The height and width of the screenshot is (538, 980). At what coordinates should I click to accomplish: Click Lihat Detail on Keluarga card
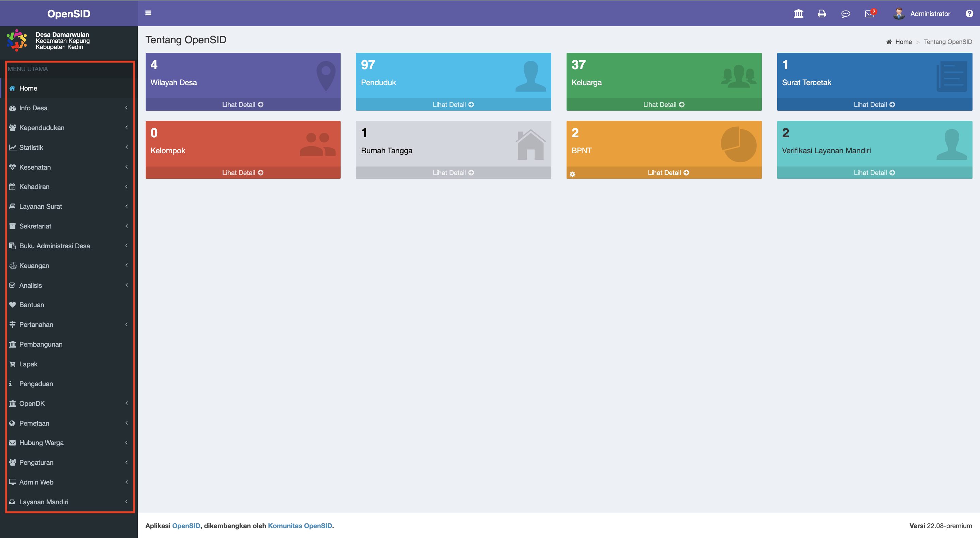(x=664, y=104)
